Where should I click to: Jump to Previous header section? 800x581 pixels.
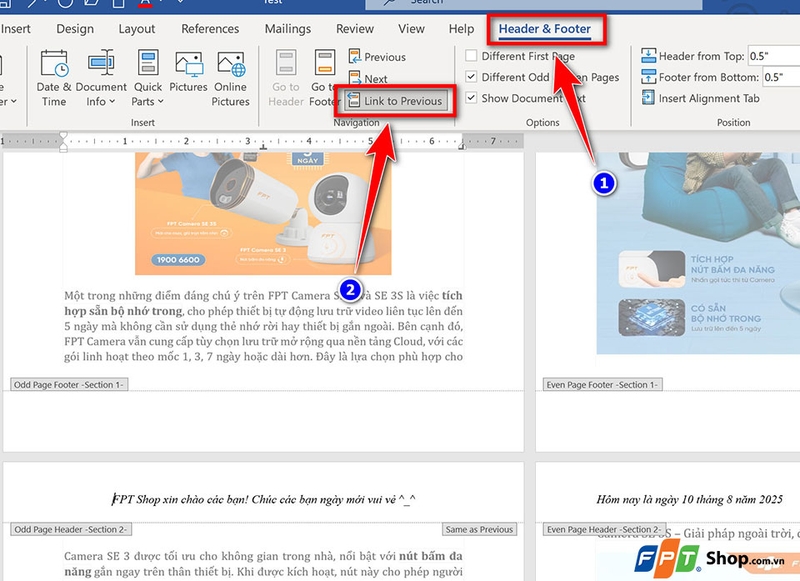click(x=376, y=57)
